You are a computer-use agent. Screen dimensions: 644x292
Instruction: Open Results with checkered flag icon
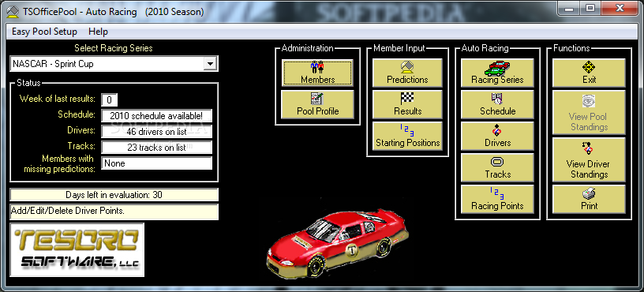407,104
